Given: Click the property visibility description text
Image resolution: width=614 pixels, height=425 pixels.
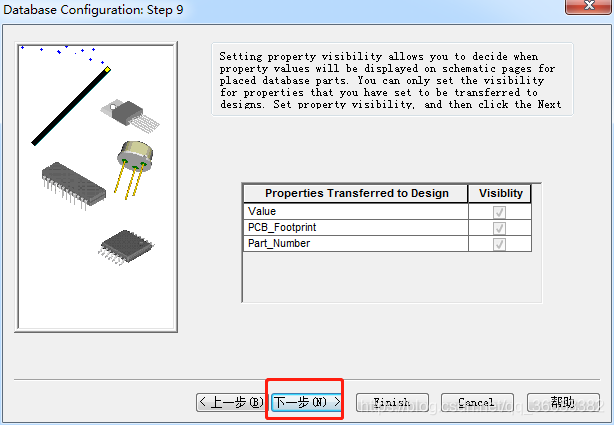Looking at the screenshot, I should tap(390, 81).
